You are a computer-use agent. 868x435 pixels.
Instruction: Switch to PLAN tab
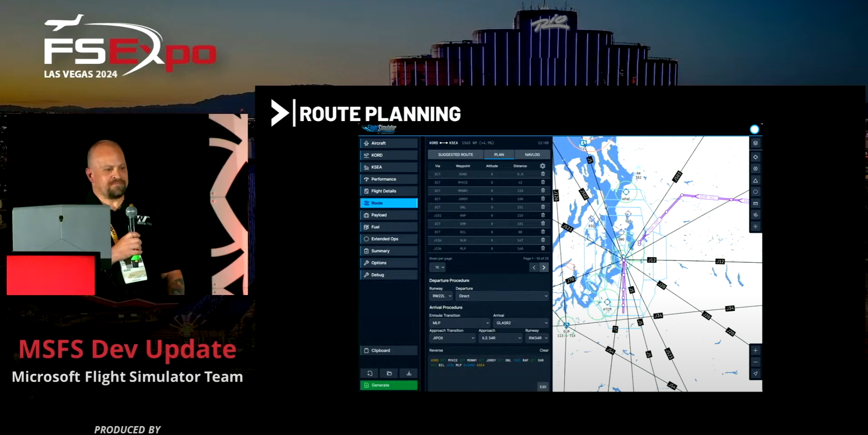[499, 155]
